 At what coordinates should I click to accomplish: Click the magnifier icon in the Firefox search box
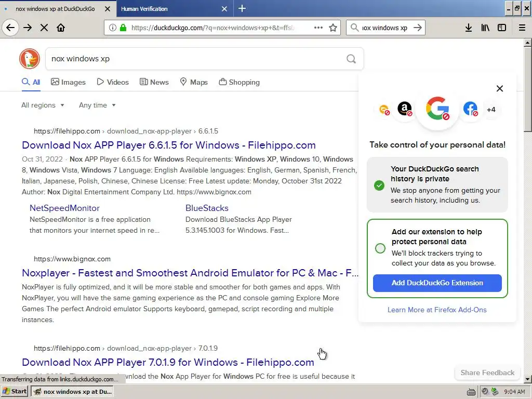click(x=354, y=28)
